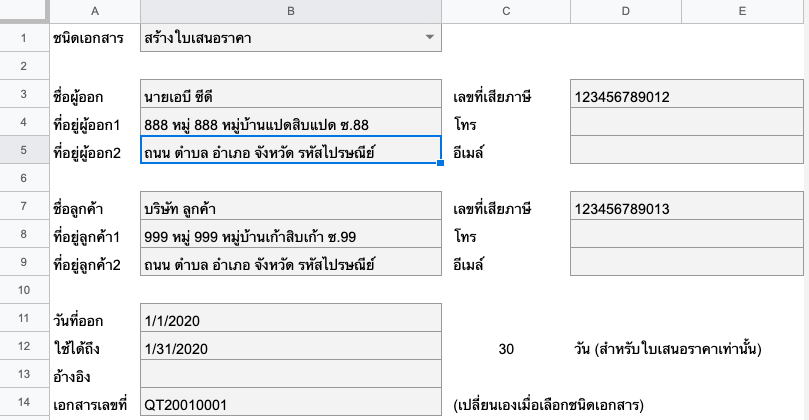Click the 'ชนิดเอกสาร' label cell
809x420 pixels.
pyautogui.click(x=95, y=38)
